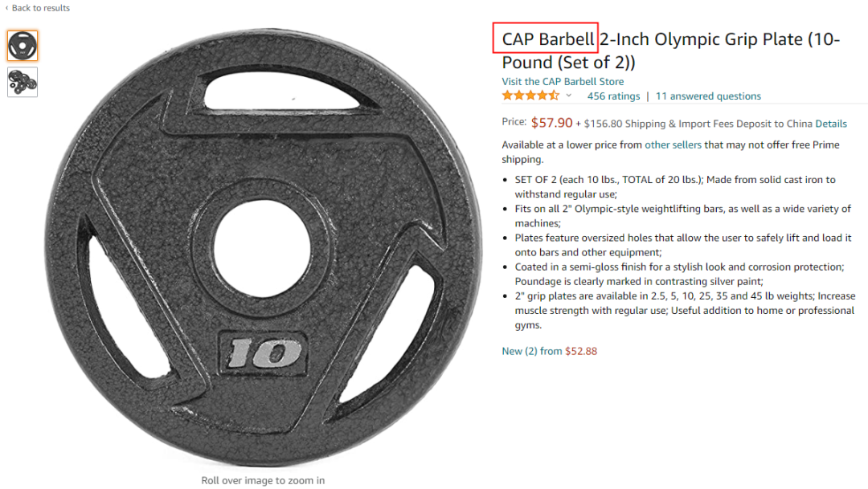The image size is (868, 489).
Task: Click the silver 10 label on plate
Action: (x=264, y=353)
